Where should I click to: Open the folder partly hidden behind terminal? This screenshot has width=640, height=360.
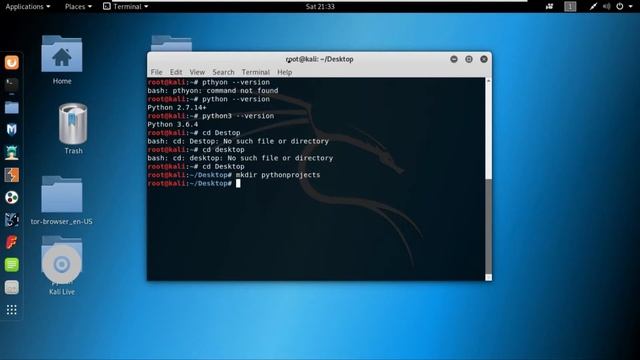click(171, 43)
